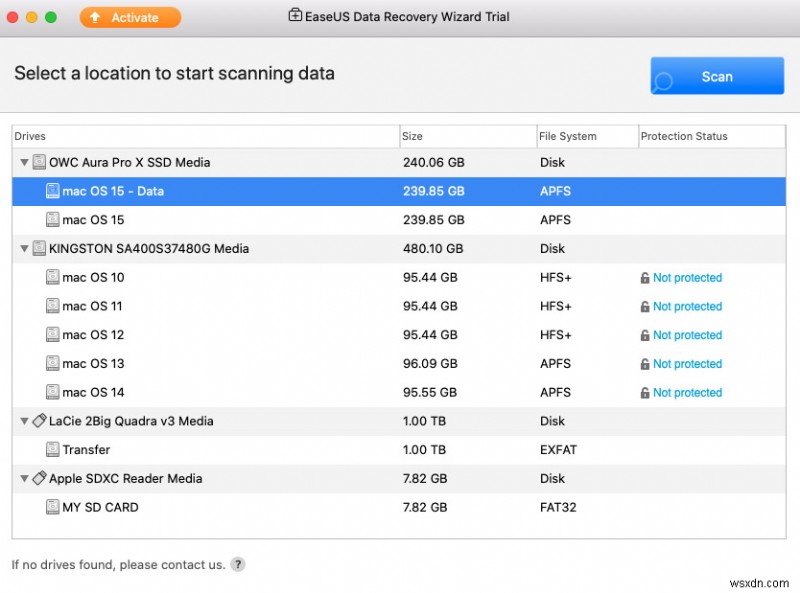Image resolution: width=800 pixels, height=593 pixels.
Task: Collapse the OWC Aura Pro X SSD Media group
Action: tap(24, 162)
